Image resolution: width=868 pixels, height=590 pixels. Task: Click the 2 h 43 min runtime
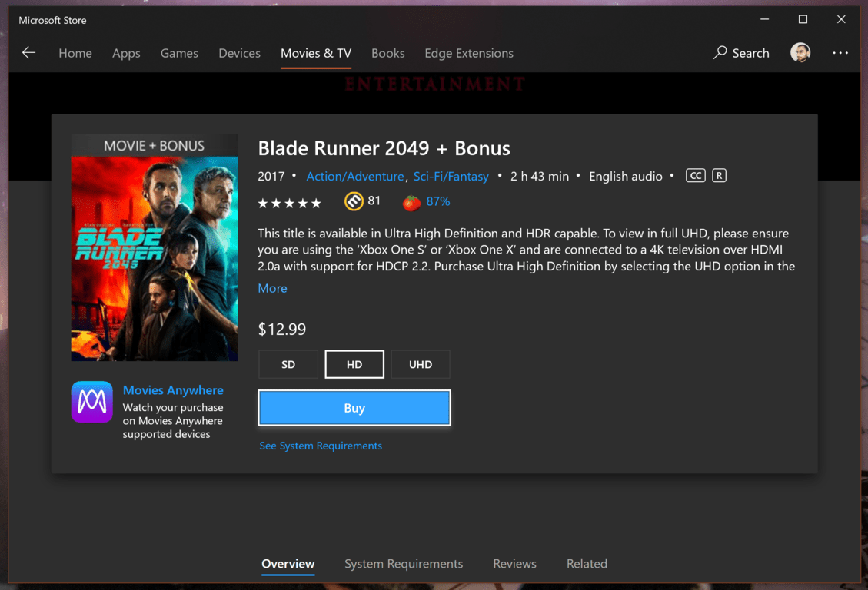540,177
